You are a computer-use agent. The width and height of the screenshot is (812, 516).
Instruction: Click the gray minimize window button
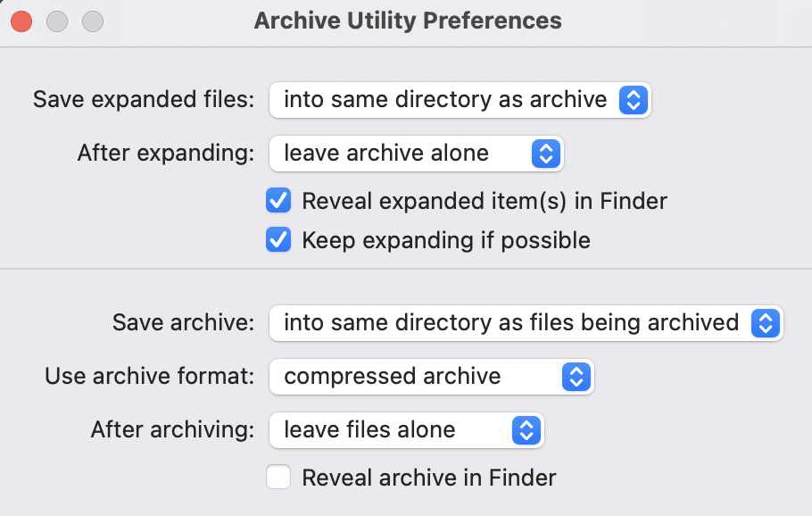(57, 21)
